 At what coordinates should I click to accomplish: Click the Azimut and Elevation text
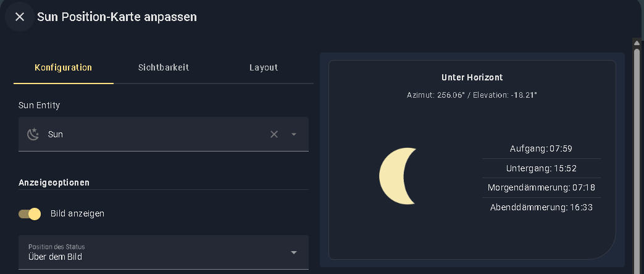pos(472,95)
